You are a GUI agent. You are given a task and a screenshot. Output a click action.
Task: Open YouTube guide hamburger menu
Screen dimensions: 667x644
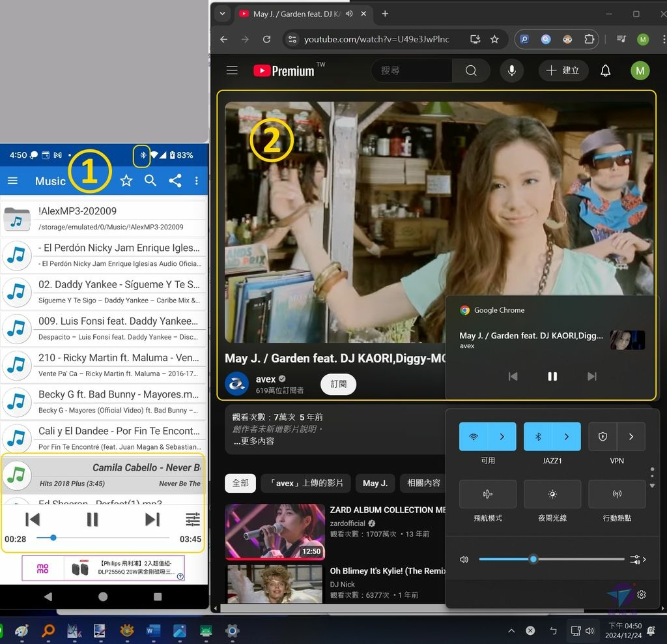click(x=232, y=70)
